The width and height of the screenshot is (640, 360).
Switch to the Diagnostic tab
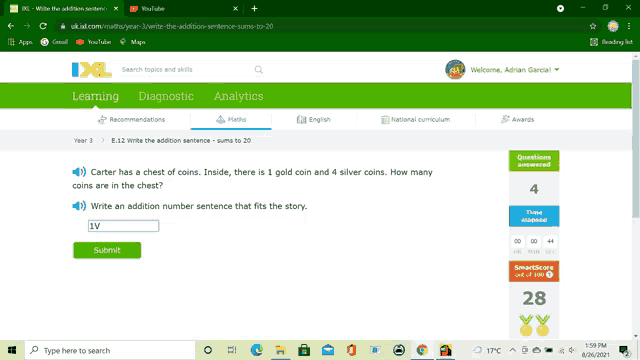(166, 96)
